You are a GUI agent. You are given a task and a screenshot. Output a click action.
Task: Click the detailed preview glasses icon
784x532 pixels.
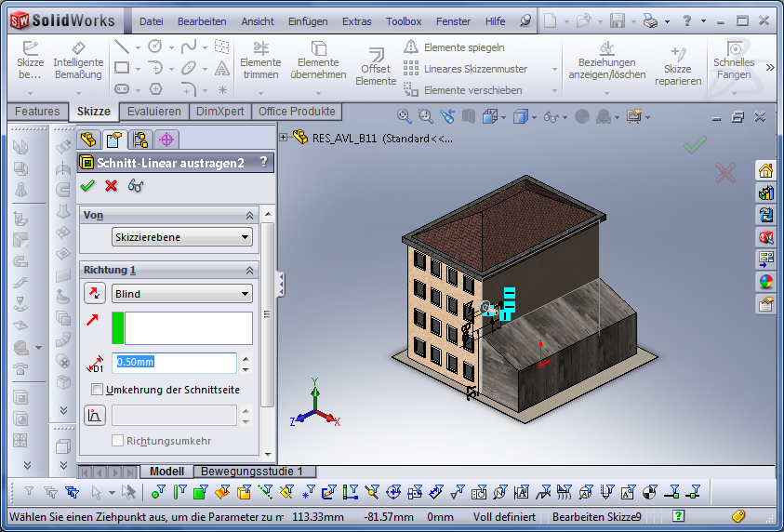(x=136, y=185)
